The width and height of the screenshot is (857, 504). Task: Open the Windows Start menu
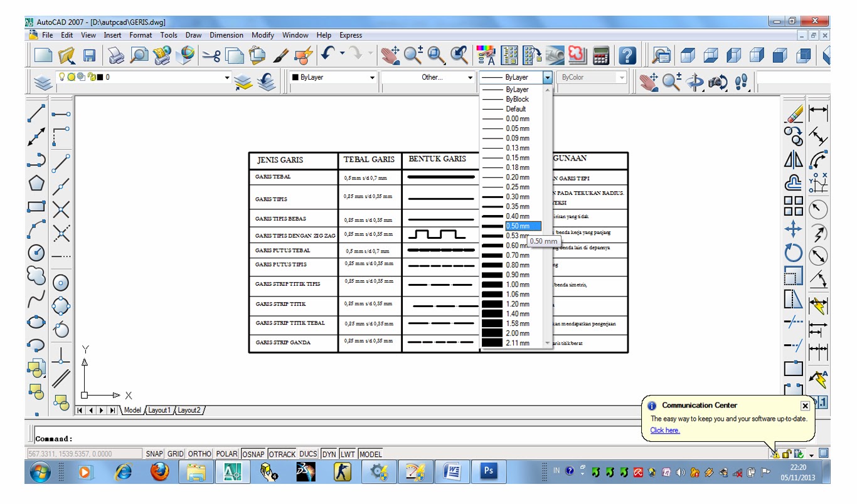[x=39, y=472]
